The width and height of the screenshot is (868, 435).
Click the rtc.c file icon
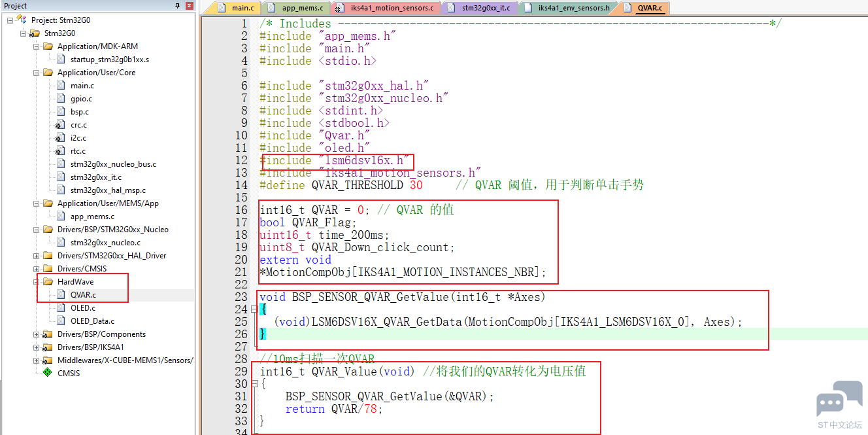[x=61, y=151]
